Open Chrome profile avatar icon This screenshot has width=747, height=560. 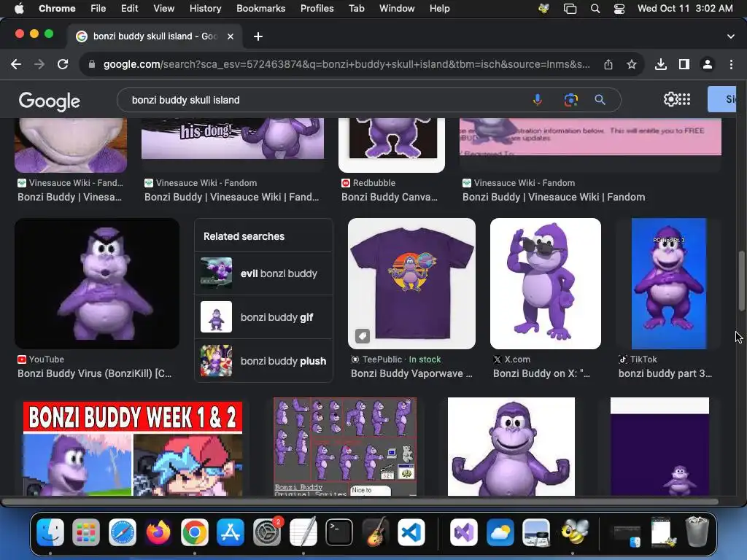pyautogui.click(x=708, y=64)
